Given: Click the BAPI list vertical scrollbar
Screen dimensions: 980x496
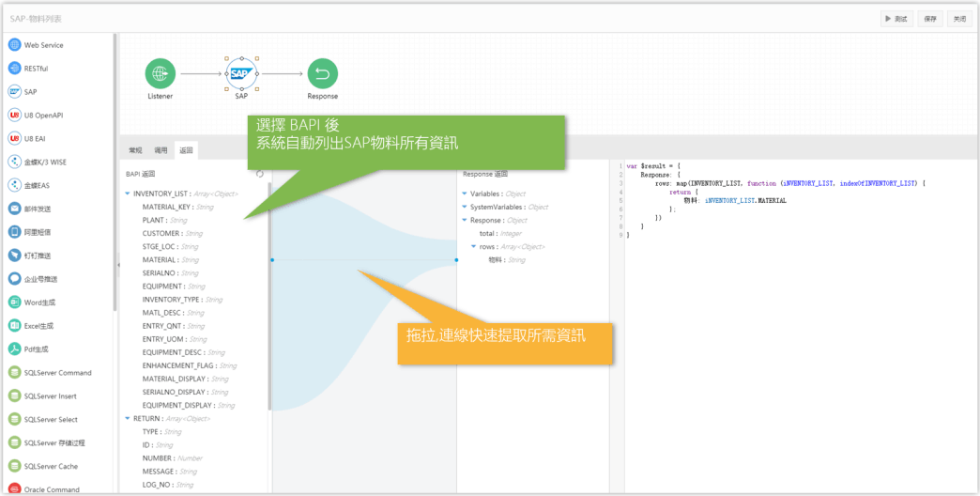Looking at the screenshot, I should [x=269, y=297].
